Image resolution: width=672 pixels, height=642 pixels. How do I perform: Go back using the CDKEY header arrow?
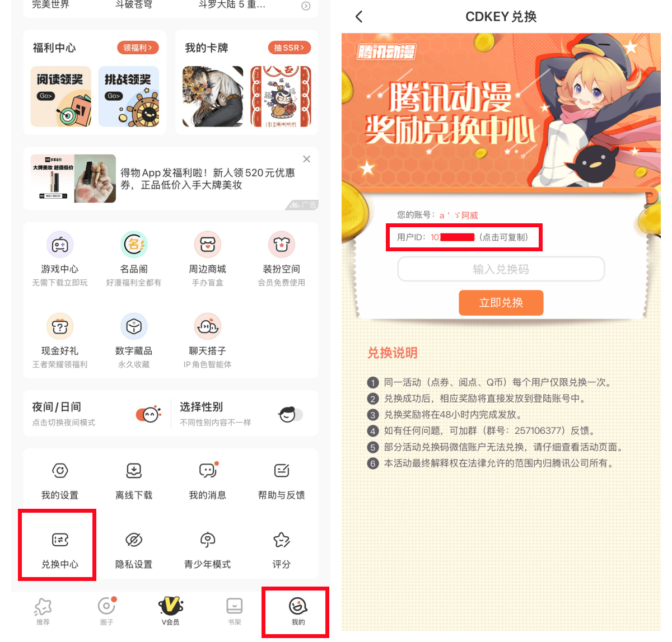coord(359,17)
